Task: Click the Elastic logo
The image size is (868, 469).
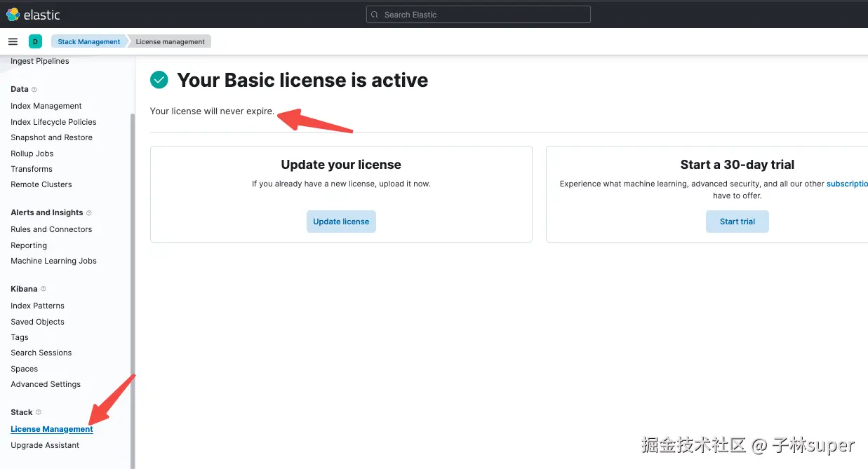Action: click(x=33, y=14)
